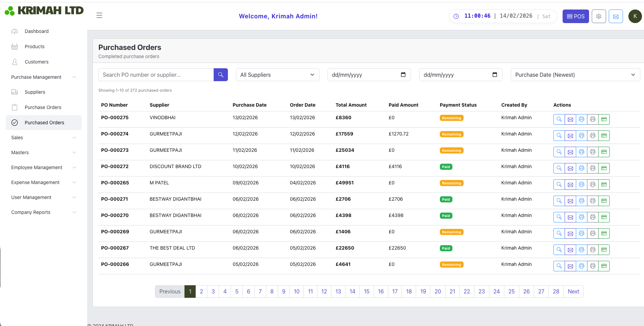
Task: Open green payment card icon for PO-000265
Action: click(x=604, y=184)
